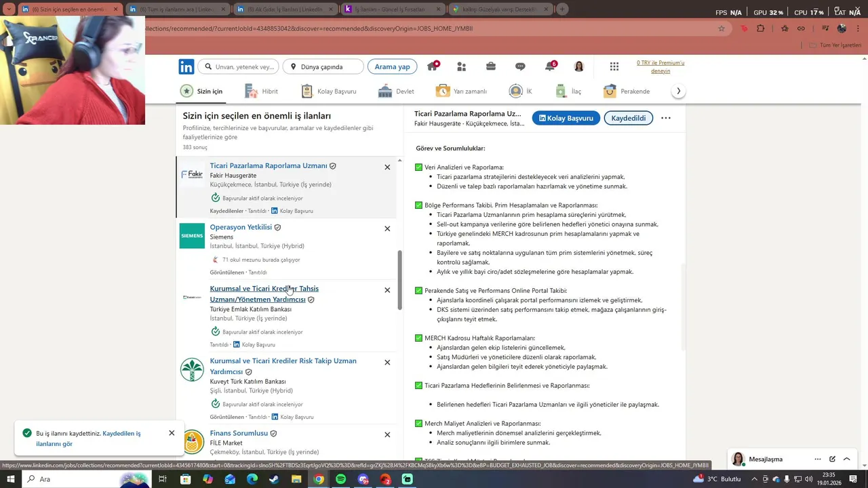Viewport: 868px width, 488px height.
Task: Select the Sizin için filter tab
Action: click(x=201, y=91)
